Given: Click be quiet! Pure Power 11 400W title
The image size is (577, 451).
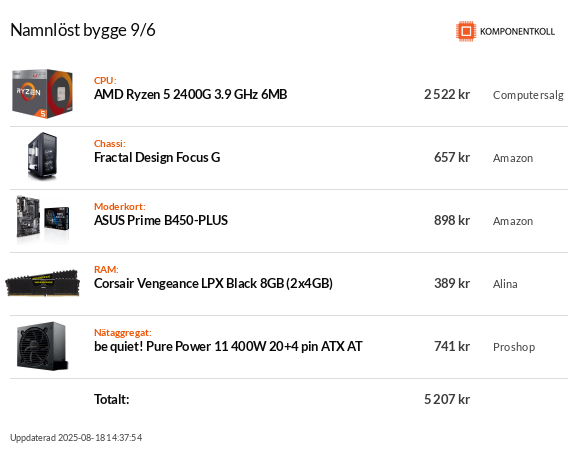Looking at the screenshot, I should point(228,347).
